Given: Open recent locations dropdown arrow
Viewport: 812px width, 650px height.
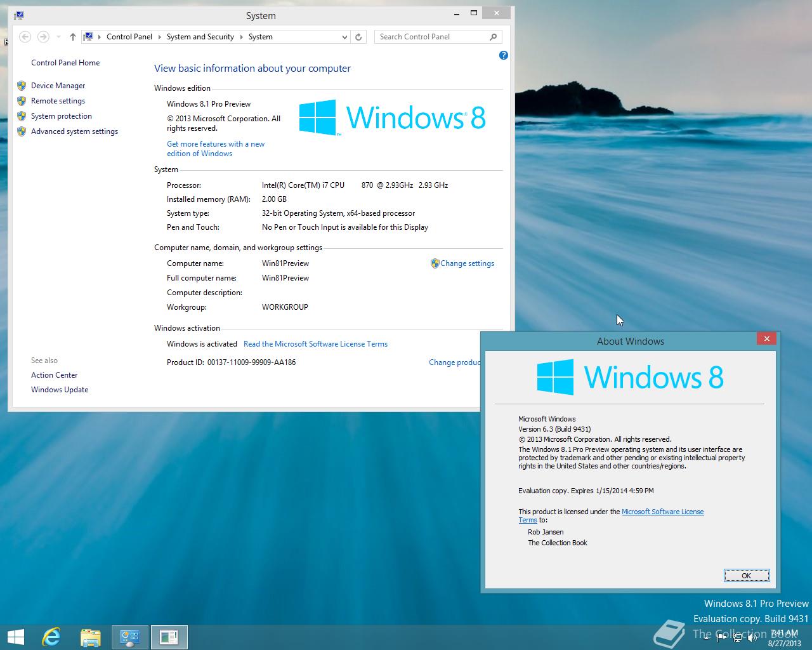Looking at the screenshot, I should (x=58, y=37).
